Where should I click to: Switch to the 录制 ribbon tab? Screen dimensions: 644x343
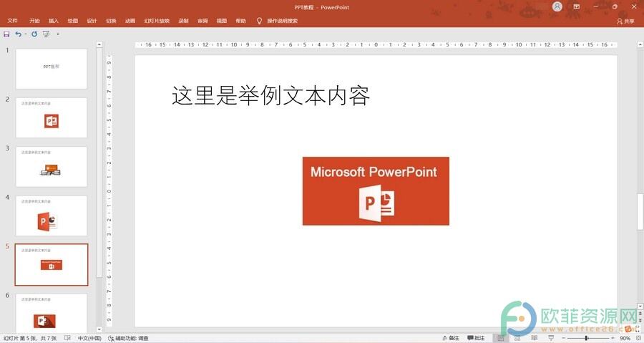tap(184, 21)
